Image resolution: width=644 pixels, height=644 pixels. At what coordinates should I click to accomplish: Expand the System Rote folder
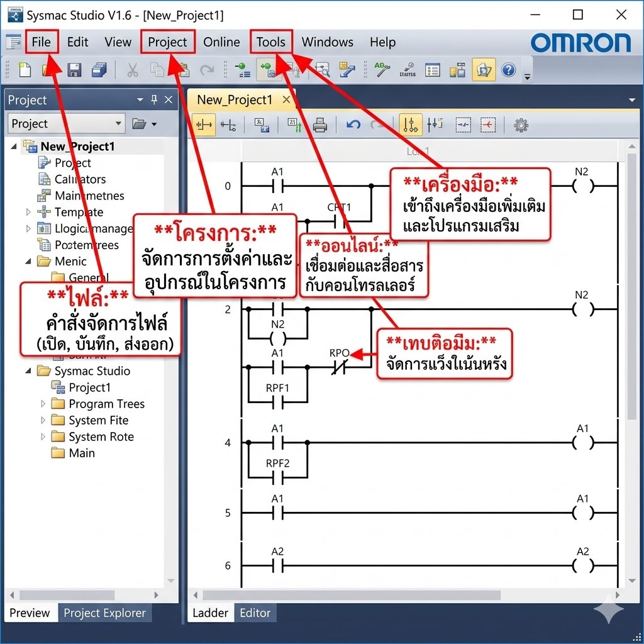[x=43, y=436]
